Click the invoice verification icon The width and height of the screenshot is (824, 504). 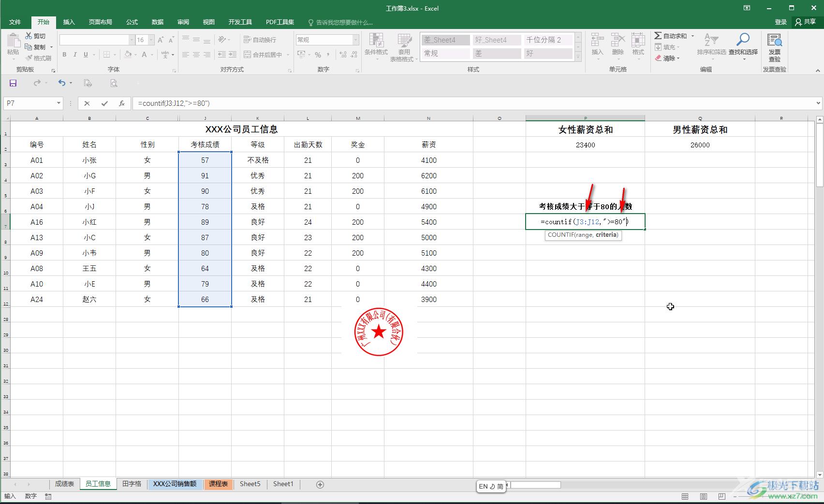pyautogui.click(x=774, y=41)
